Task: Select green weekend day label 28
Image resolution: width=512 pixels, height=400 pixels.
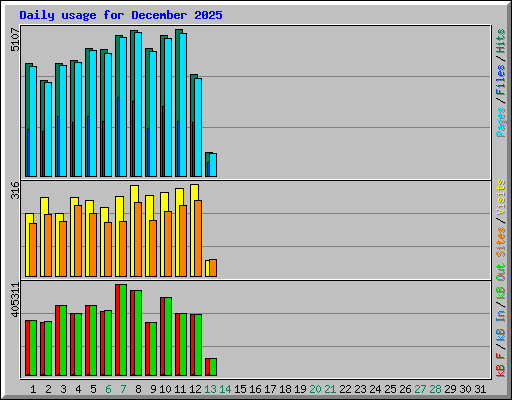Action: pyautogui.click(x=435, y=389)
